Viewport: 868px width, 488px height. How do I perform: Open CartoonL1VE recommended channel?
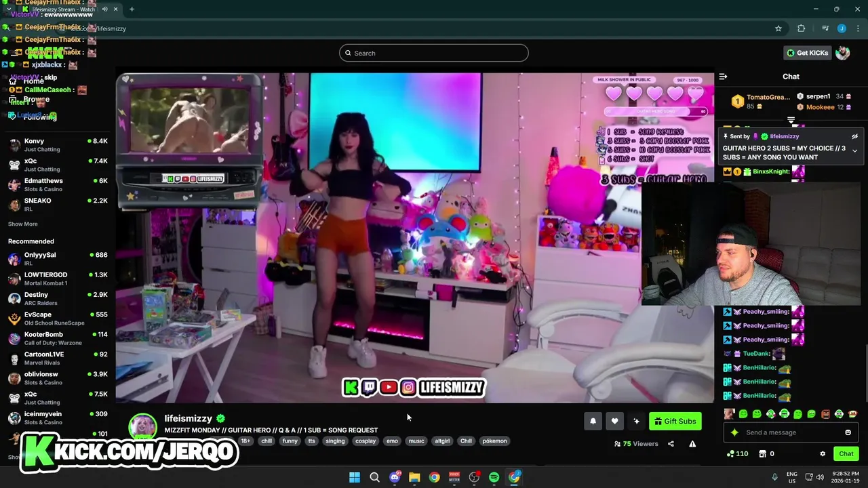point(58,358)
